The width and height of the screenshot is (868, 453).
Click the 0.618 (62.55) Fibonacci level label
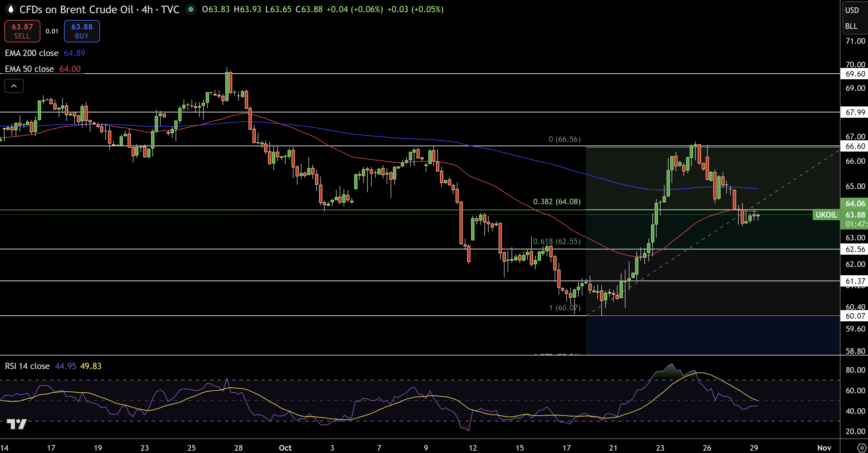557,241
